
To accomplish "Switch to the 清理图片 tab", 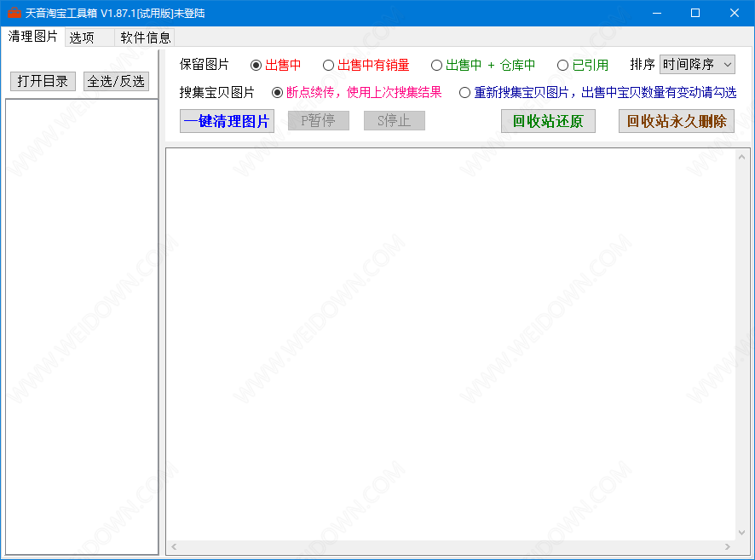I will (33, 37).
